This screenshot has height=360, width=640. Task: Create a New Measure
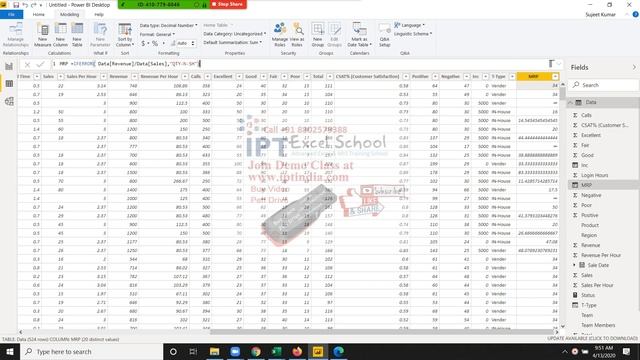click(x=43, y=35)
